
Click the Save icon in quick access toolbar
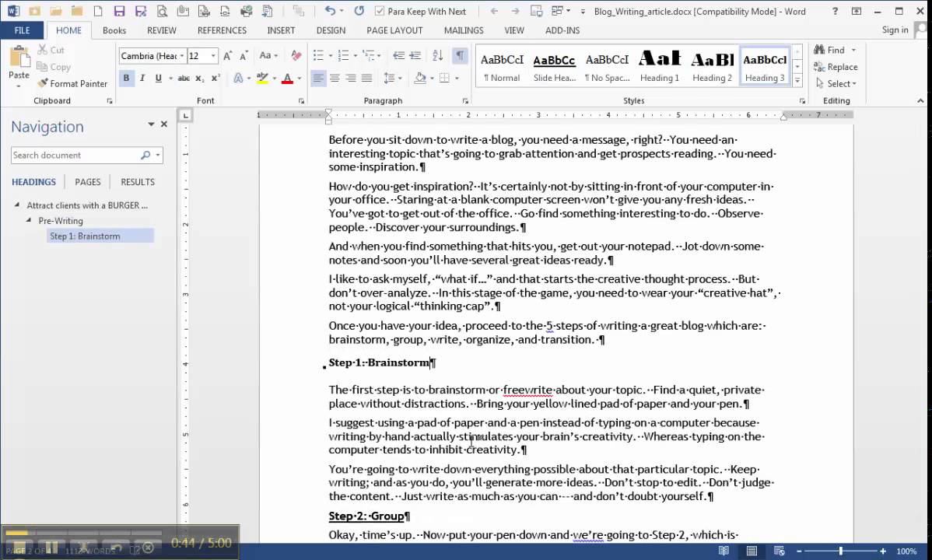[x=119, y=12]
